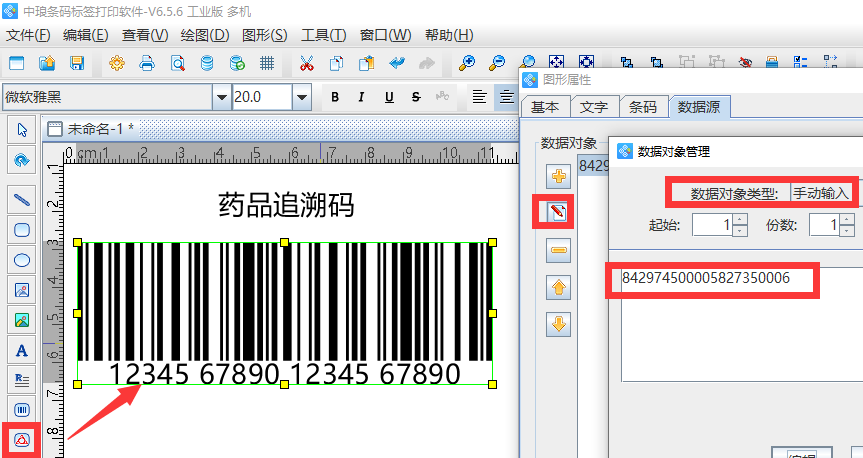Open print preview magnifier page icon
The height and width of the screenshot is (458, 863).
click(x=177, y=63)
